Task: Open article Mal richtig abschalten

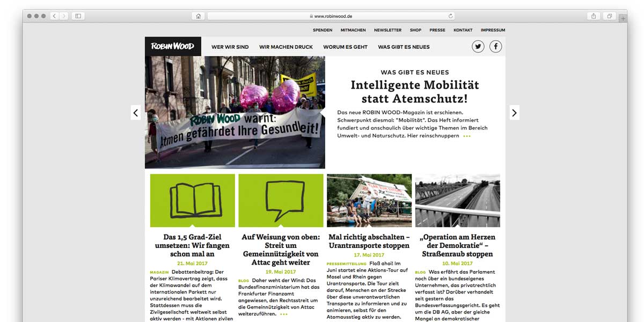Action: (x=369, y=241)
